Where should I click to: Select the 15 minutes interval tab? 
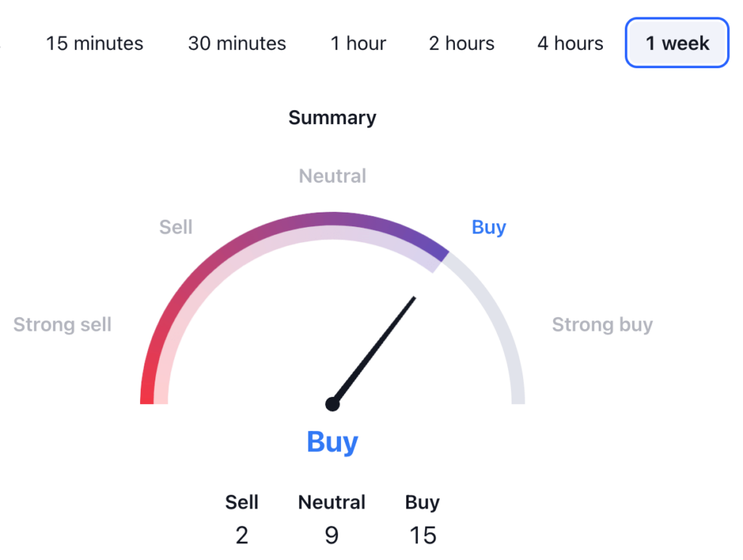(94, 44)
